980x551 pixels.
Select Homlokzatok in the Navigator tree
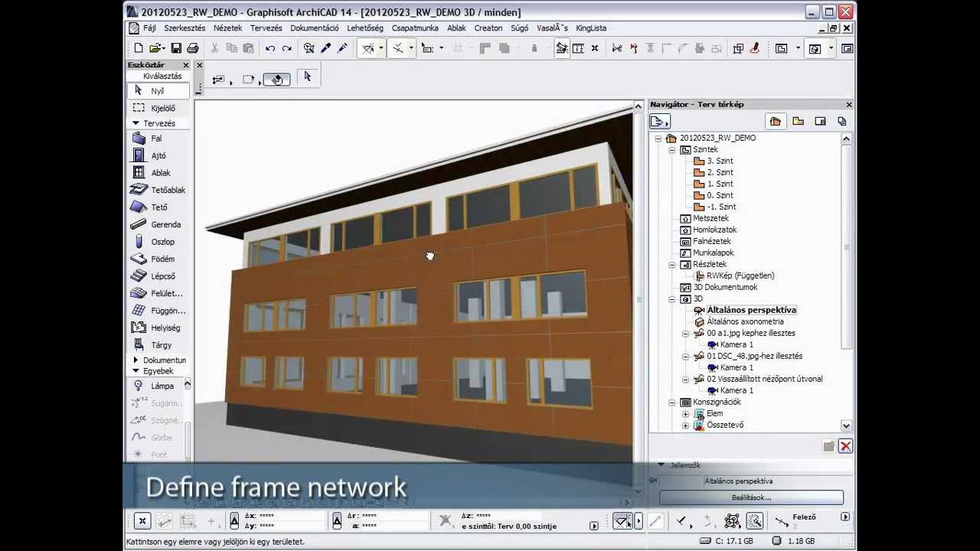pyautogui.click(x=714, y=230)
